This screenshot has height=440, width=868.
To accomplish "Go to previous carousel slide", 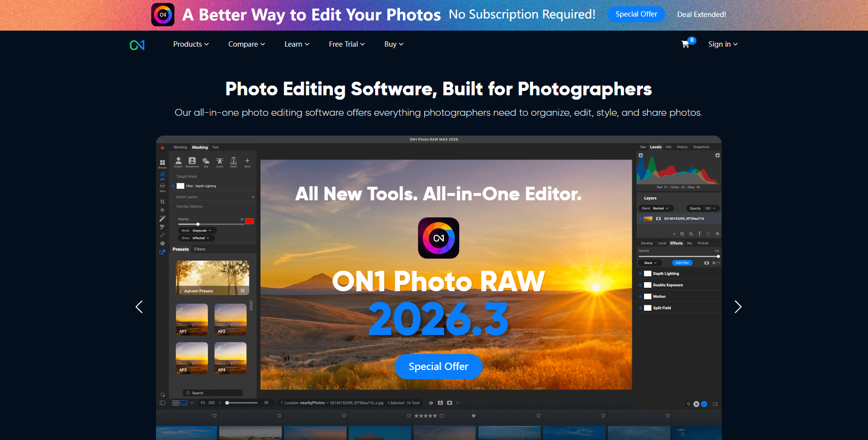I will pyautogui.click(x=139, y=307).
